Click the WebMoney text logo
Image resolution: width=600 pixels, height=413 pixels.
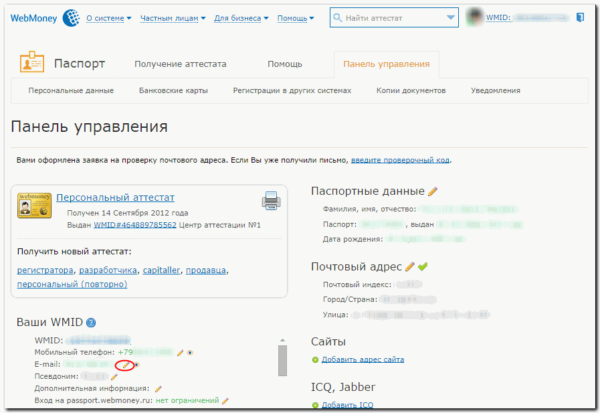tap(34, 18)
